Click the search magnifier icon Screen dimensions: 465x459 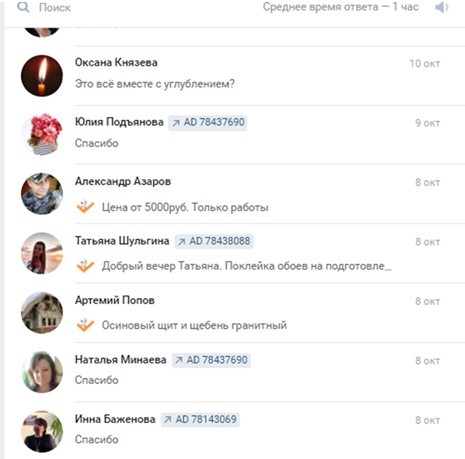23,7
